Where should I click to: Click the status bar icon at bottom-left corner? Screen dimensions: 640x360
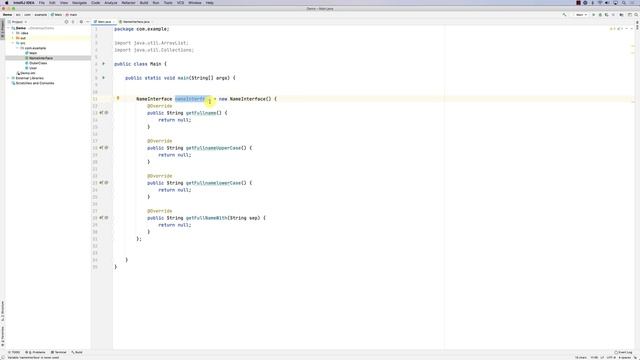pyautogui.click(x=3, y=358)
